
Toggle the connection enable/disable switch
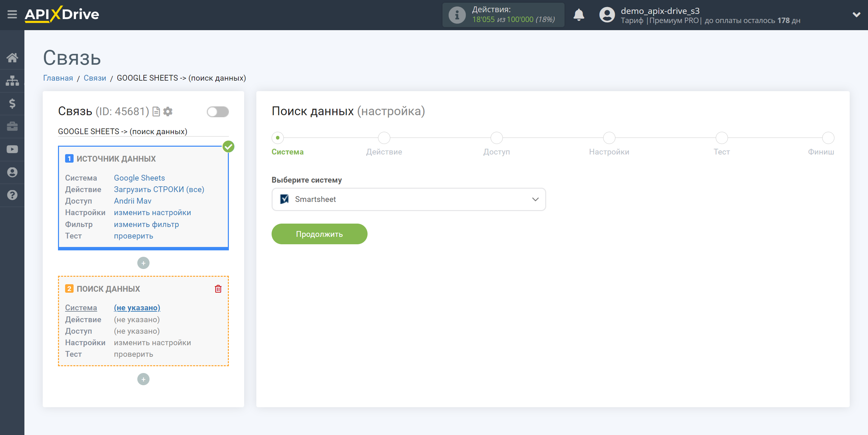[217, 111]
